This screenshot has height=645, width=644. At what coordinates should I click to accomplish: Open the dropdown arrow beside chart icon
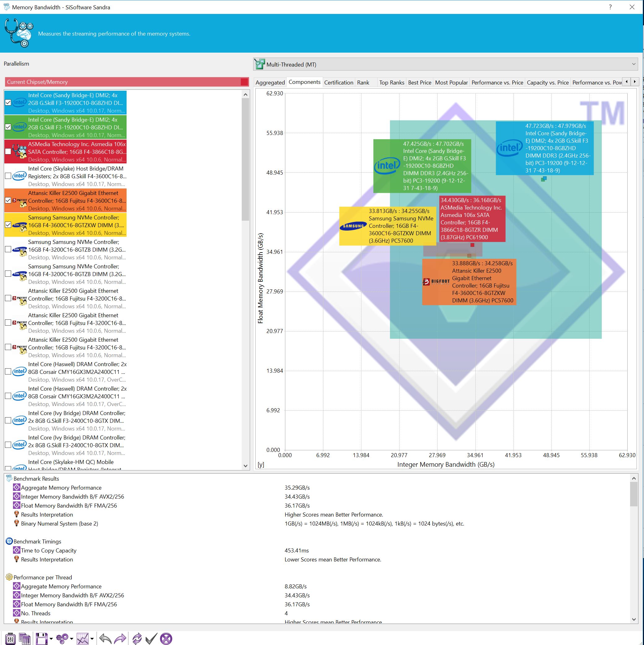(x=92, y=639)
